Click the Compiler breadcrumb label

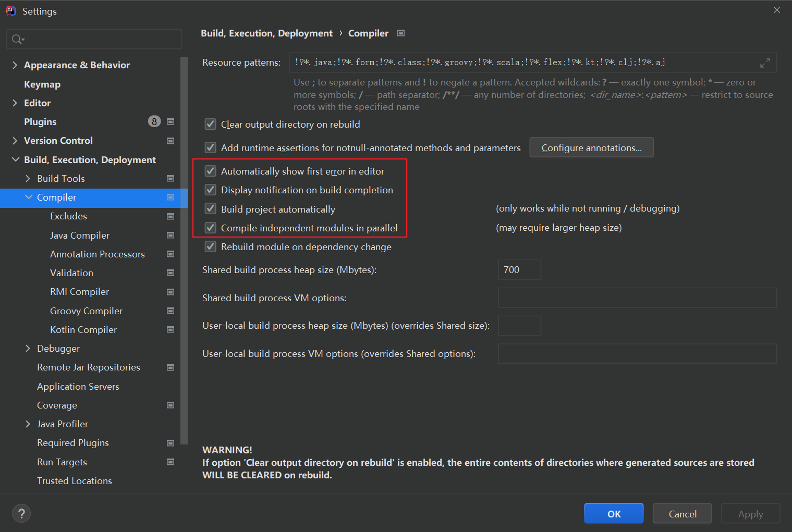[x=368, y=33]
